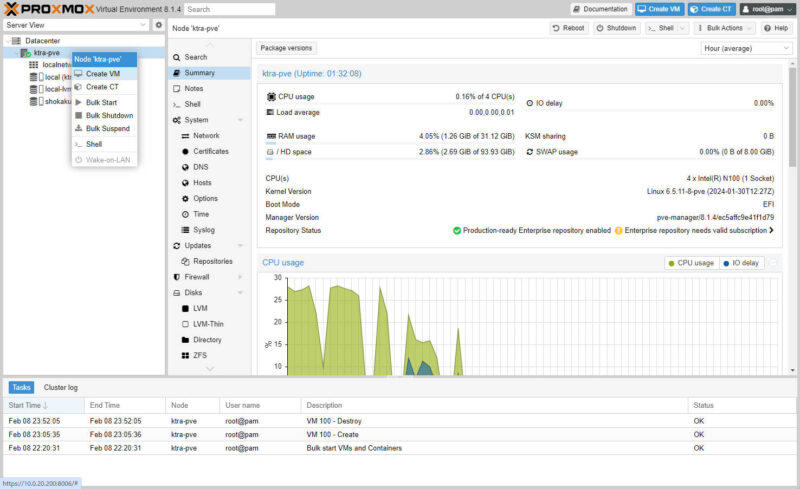The height and width of the screenshot is (489, 800).
Task: Select Bulk Shutdown from the context menu
Action: [104, 115]
